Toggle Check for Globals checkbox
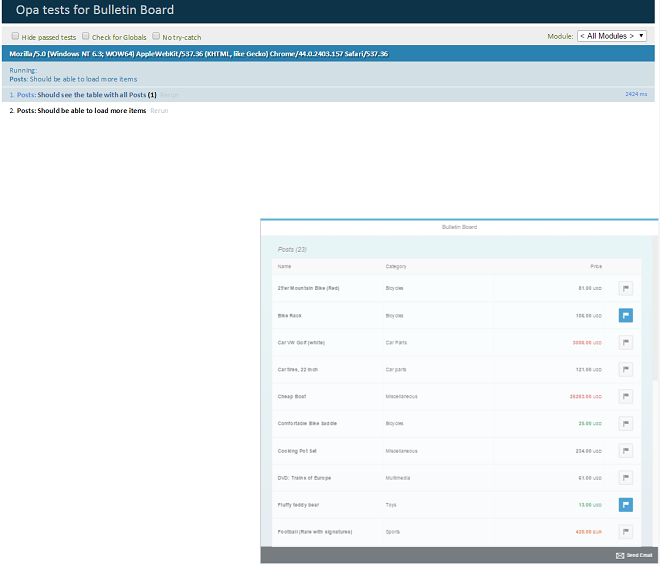 point(85,37)
